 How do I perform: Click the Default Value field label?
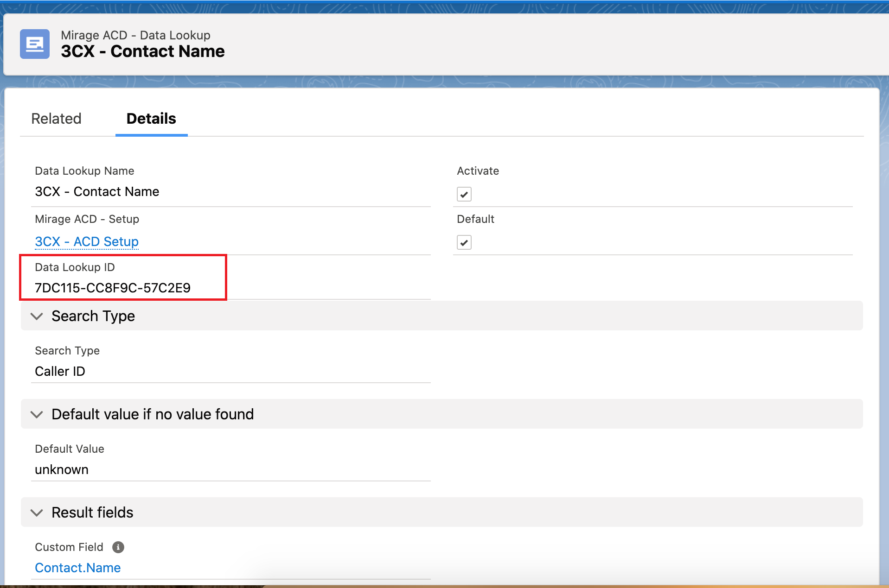point(70,449)
